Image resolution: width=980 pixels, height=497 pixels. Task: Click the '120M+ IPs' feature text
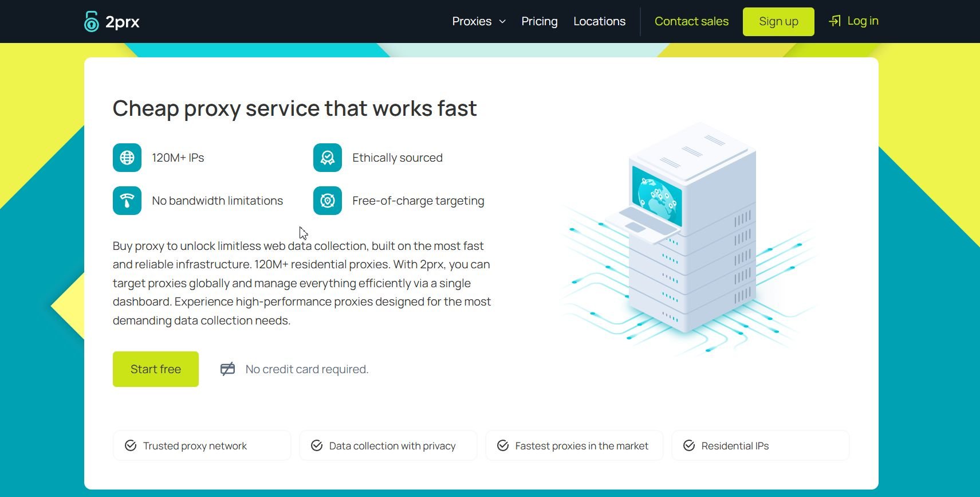pyautogui.click(x=178, y=158)
